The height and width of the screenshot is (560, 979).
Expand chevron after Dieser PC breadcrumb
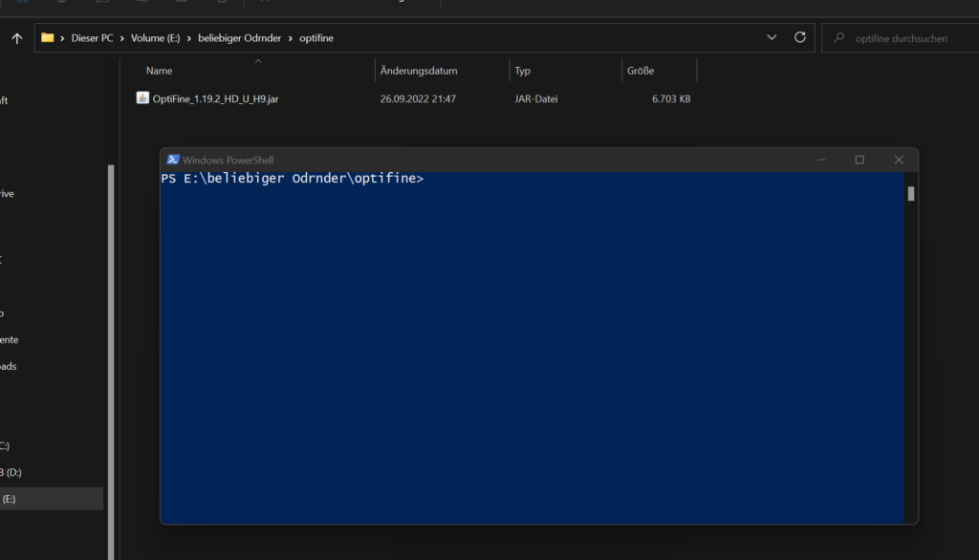122,38
